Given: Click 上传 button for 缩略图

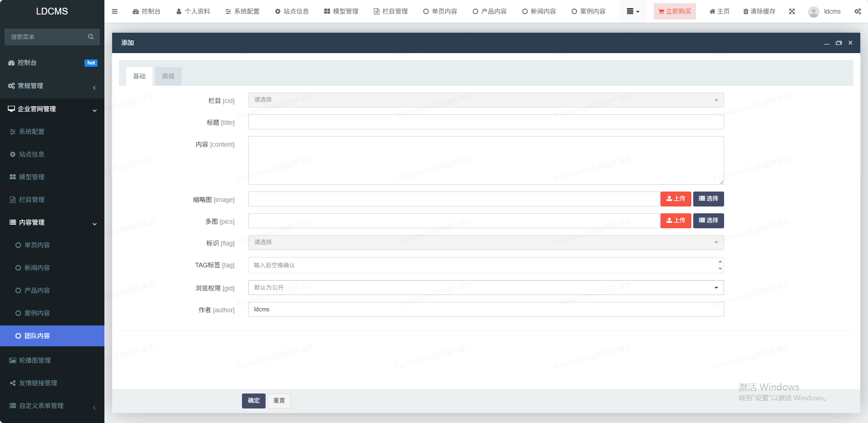Looking at the screenshot, I should 675,199.
